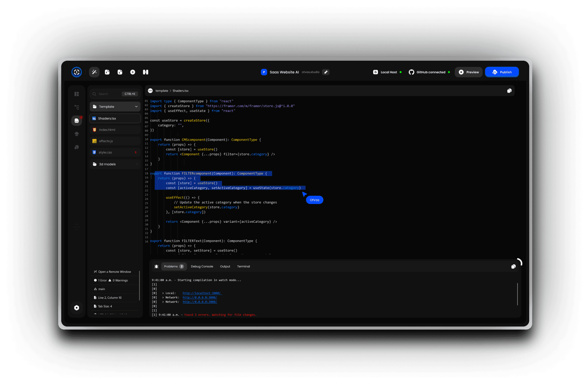Open the http://localhost:3000/ link
Screen dimensions: 588x386
coord(202,293)
